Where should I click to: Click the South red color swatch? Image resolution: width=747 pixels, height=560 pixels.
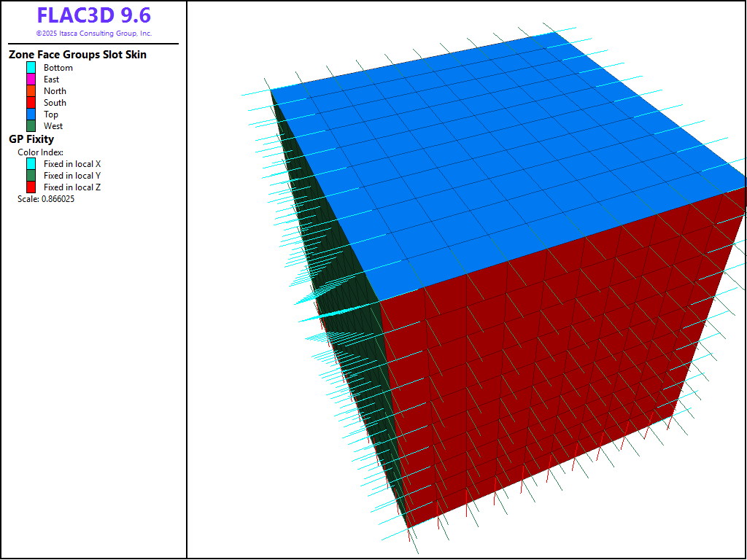pos(31,103)
